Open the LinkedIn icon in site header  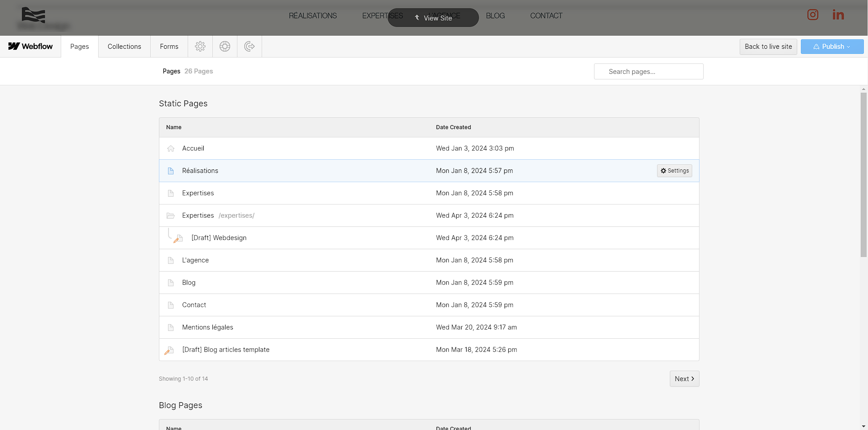click(x=838, y=15)
